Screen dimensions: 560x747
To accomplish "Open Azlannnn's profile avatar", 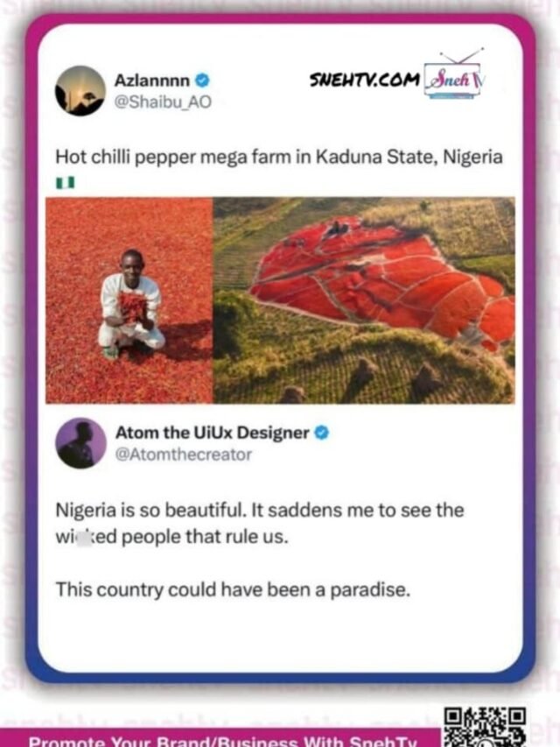I will tap(80, 91).
